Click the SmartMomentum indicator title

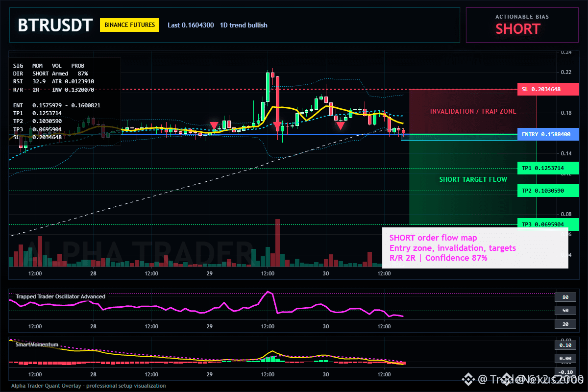coord(37,344)
